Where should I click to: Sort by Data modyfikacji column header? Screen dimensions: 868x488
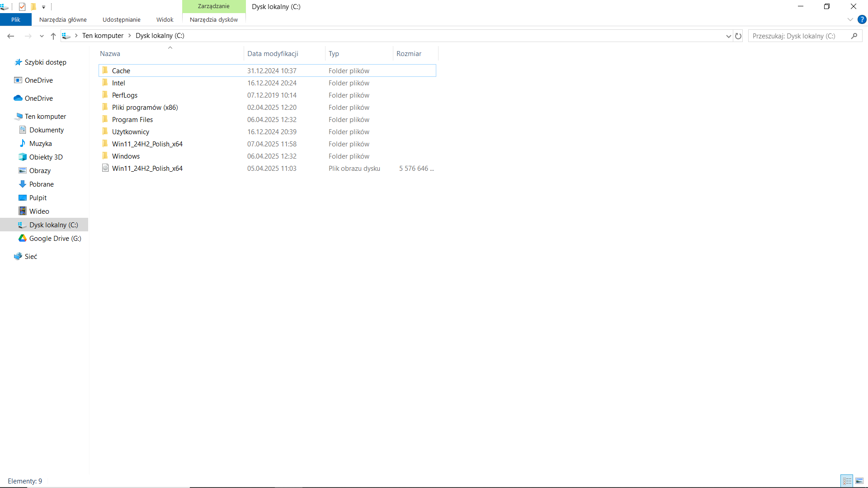pos(273,54)
